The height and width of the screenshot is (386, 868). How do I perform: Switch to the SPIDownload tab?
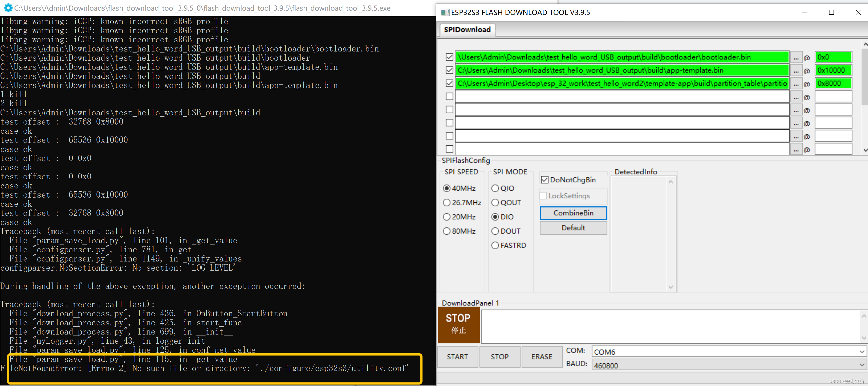pyautogui.click(x=467, y=30)
